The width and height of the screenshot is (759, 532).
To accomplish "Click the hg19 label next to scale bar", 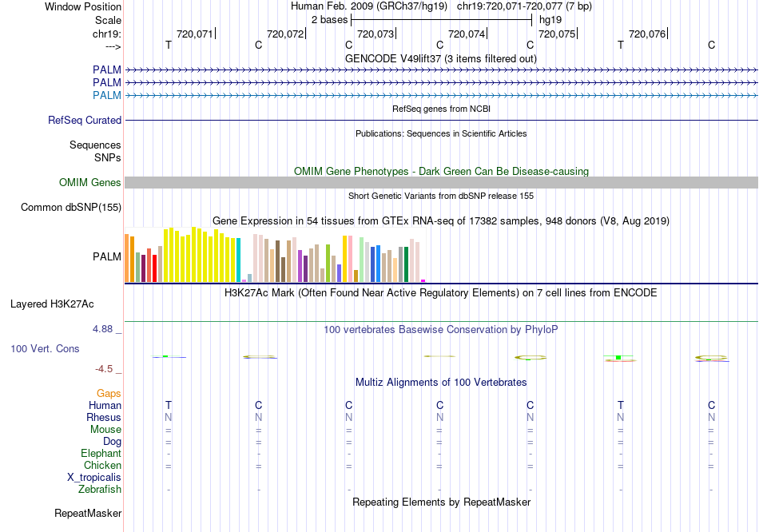I will (550, 20).
